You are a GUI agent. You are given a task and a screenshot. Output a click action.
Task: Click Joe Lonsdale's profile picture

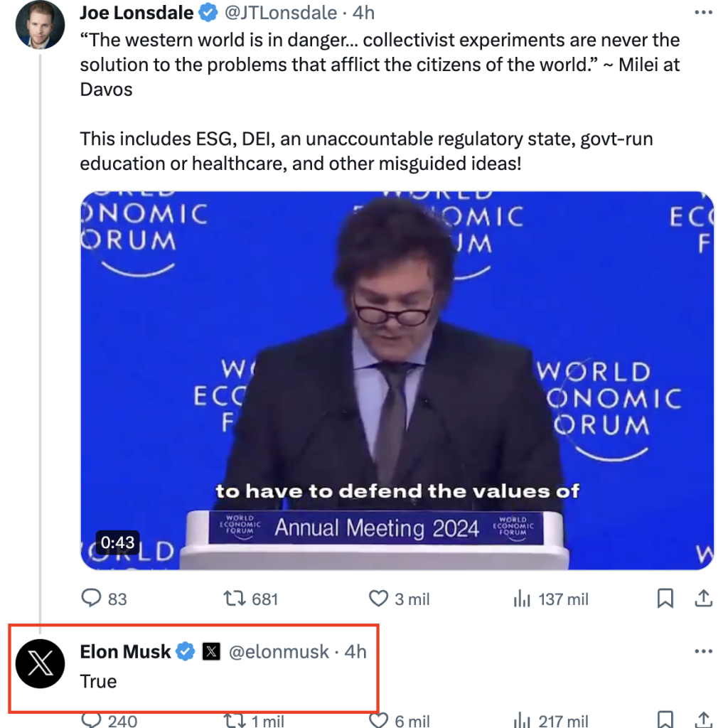pos(41,25)
